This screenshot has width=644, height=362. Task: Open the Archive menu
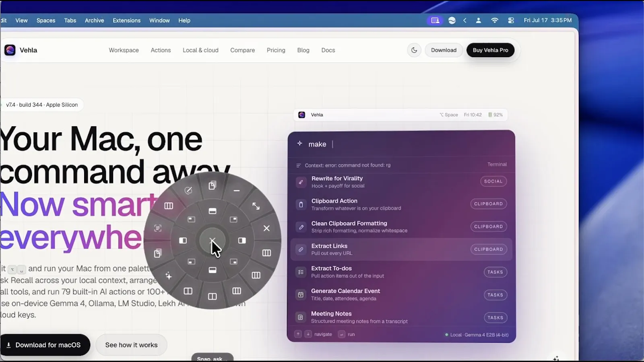94,21
